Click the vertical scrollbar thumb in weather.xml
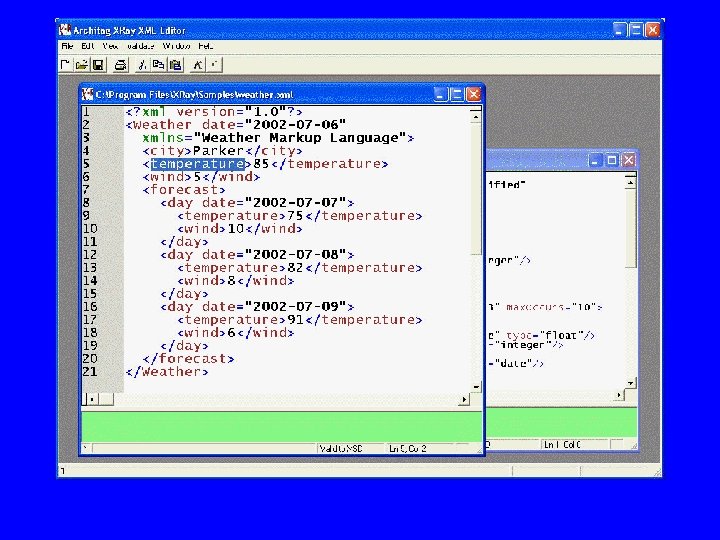Viewport: 720px width, 540px height. 476,188
